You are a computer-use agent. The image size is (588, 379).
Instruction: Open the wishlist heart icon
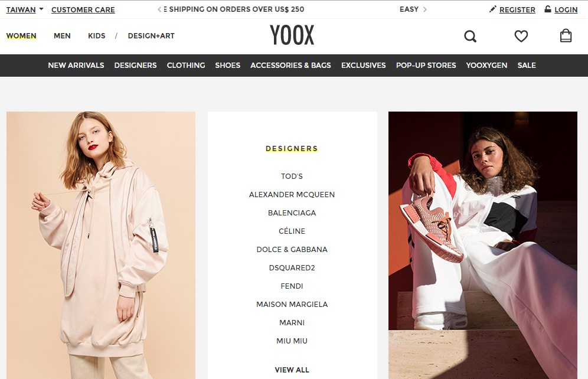pyautogui.click(x=521, y=36)
